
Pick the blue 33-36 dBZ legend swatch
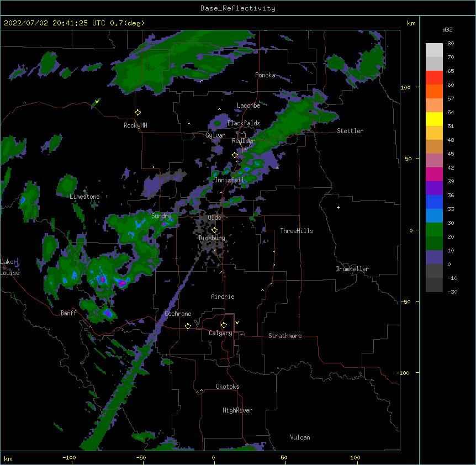point(434,202)
